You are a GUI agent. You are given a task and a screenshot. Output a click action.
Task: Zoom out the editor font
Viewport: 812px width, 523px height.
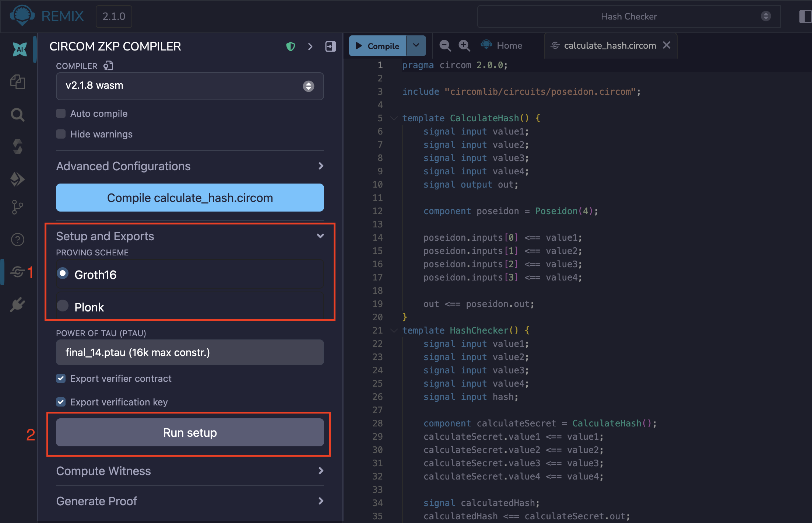click(445, 45)
